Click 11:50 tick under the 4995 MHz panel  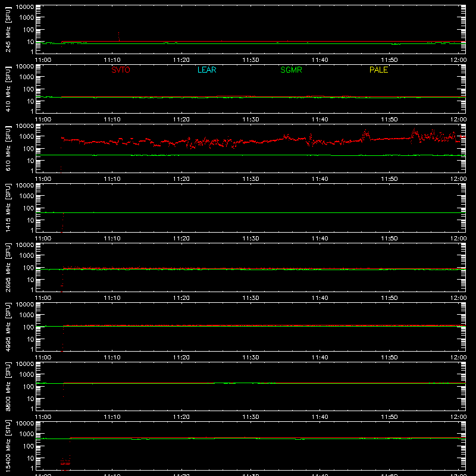click(389, 358)
